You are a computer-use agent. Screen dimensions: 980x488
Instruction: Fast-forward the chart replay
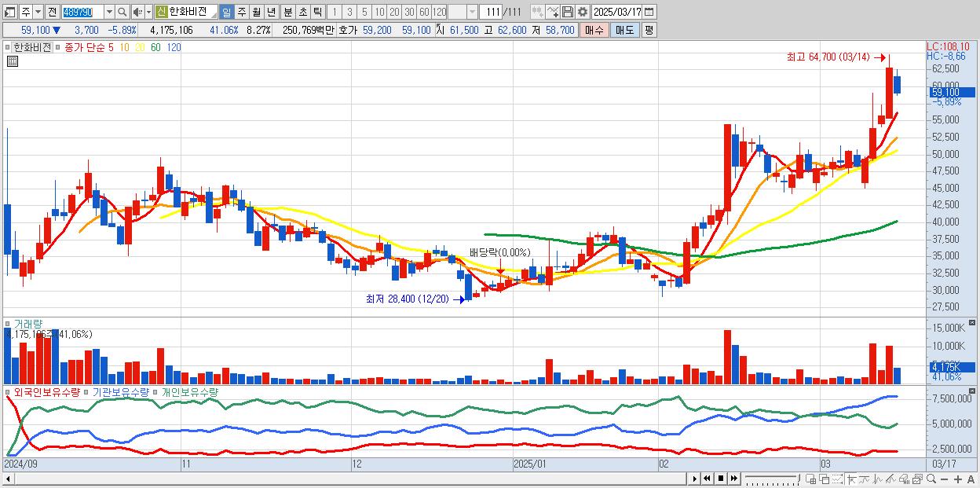(733, 479)
